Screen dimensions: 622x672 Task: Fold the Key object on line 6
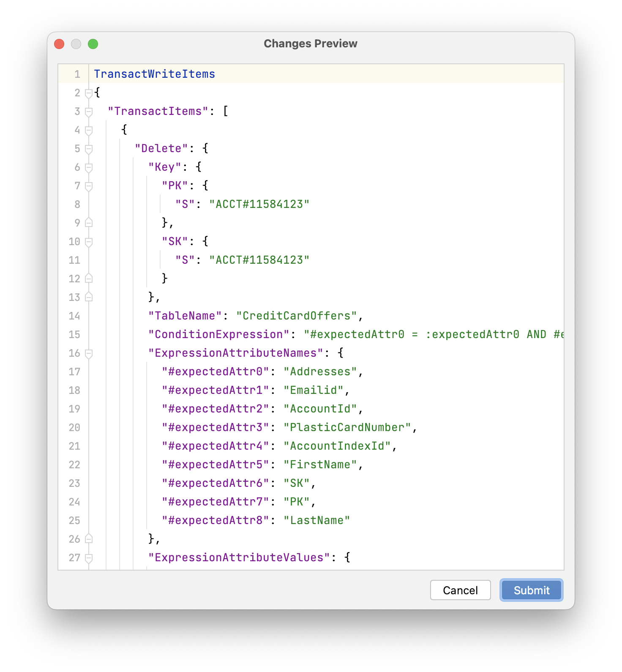(x=89, y=167)
